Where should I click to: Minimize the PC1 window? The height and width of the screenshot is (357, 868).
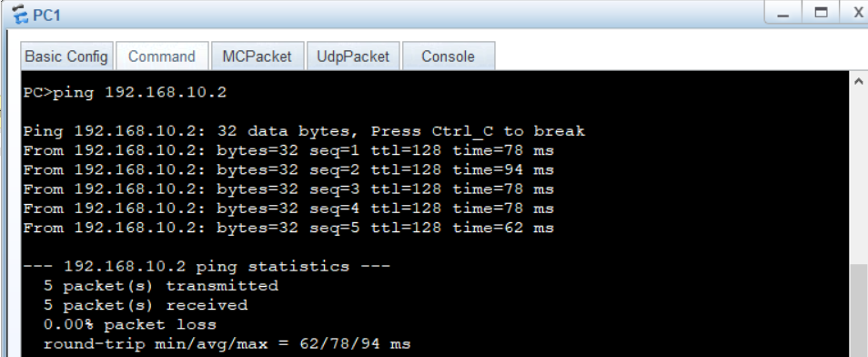pyautogui.click(x=782, y=13)
